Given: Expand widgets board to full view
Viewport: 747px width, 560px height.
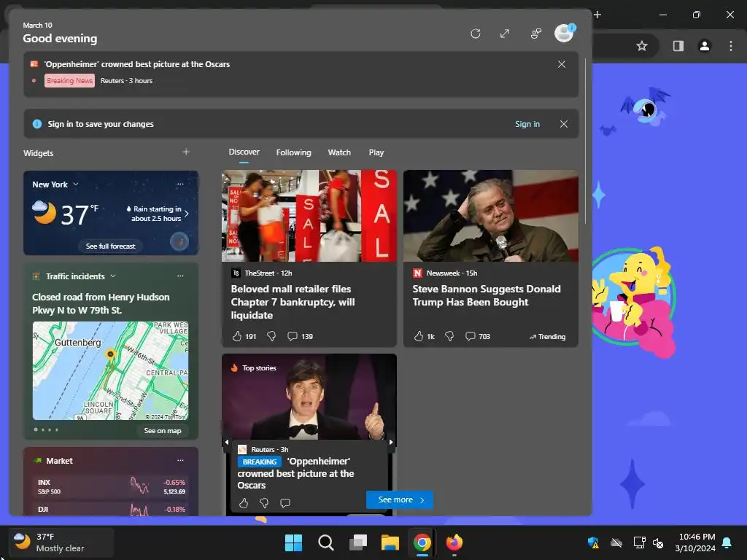Looking at the screenshot, I should point(505,34).
